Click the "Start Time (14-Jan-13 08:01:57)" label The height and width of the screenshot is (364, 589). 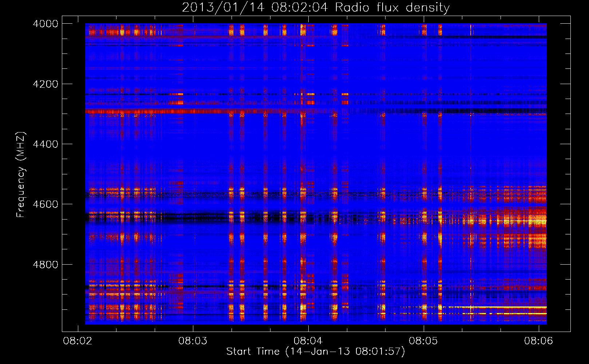point(316,352)
